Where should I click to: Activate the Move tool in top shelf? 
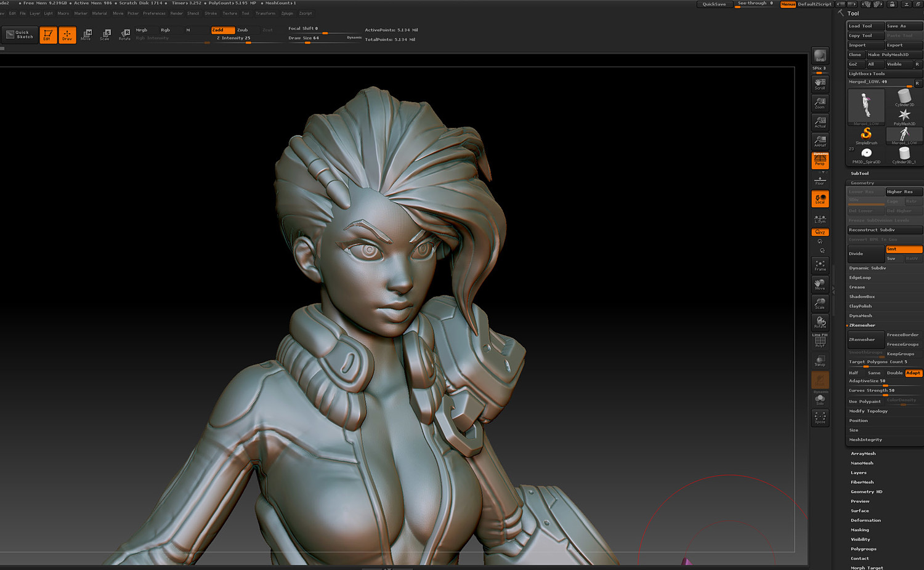86,35
